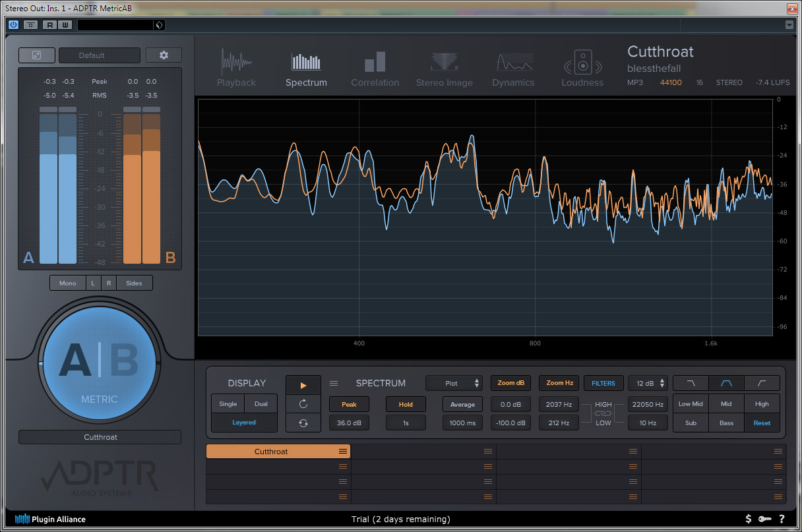
Task: Open settings via the gear icon
Action: 164,55
